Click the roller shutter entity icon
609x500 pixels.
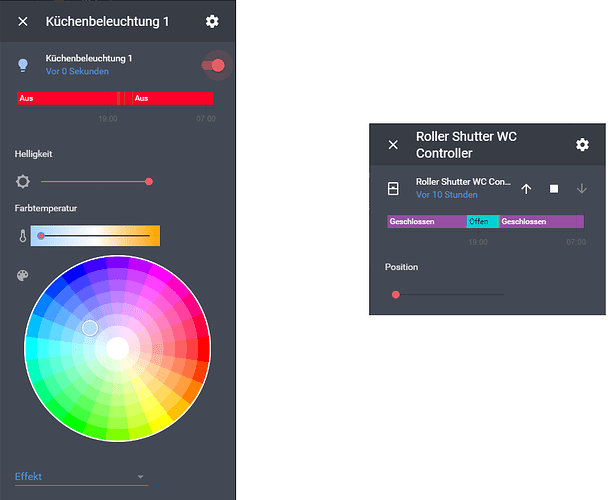[393, 188]
